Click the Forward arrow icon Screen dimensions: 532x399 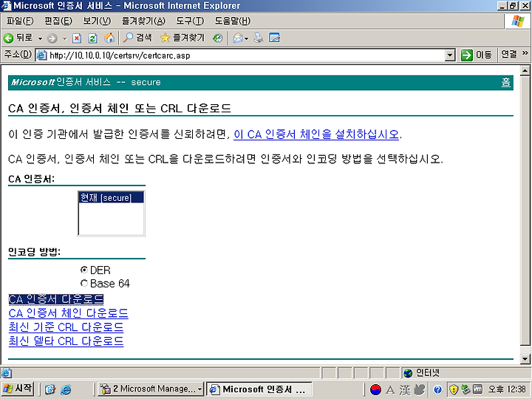(x=52, y=38)
